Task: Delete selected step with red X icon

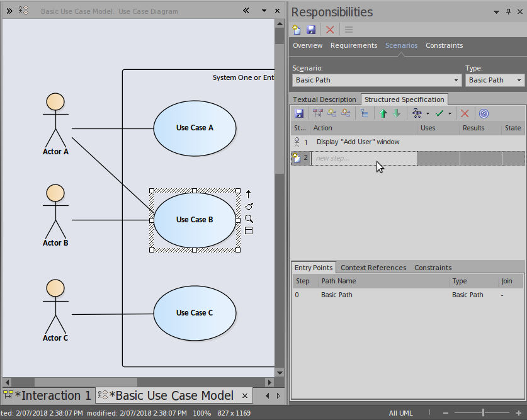Action: (x=465, y=113)
